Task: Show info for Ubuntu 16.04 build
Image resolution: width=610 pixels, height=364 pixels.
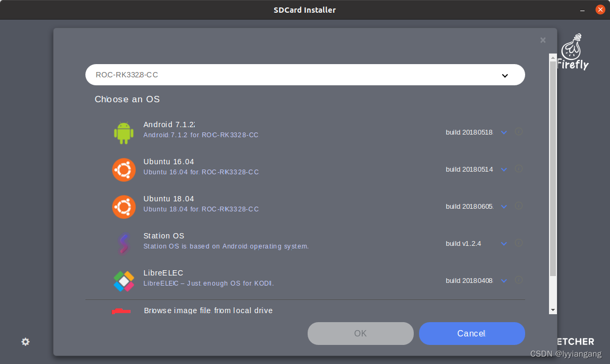Action: pos(519,168)
